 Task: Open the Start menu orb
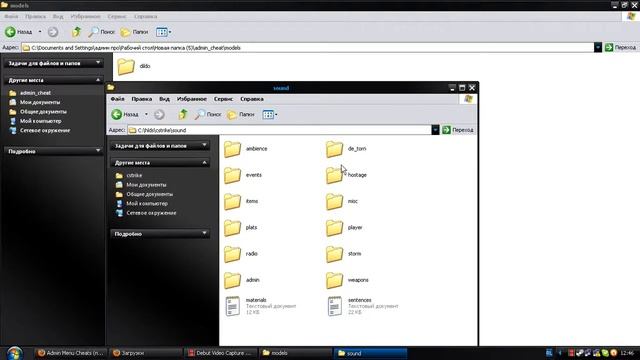15,353
